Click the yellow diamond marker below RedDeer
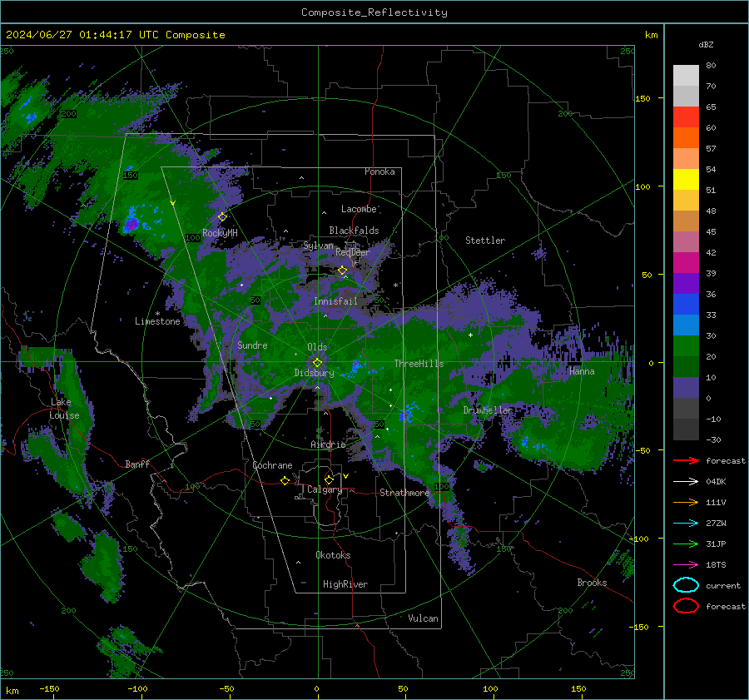Screen dimensions: 749x700 click(x=342, y=271)
